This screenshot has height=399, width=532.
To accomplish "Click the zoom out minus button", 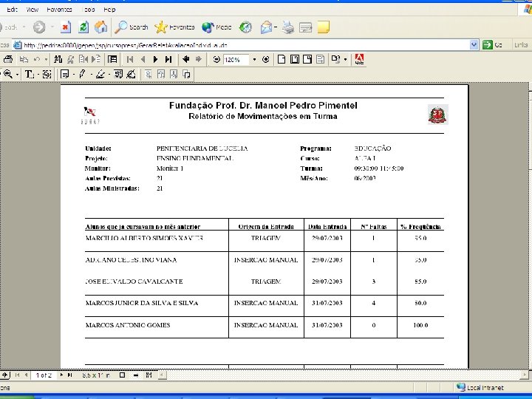I will (x=216, y=59).
